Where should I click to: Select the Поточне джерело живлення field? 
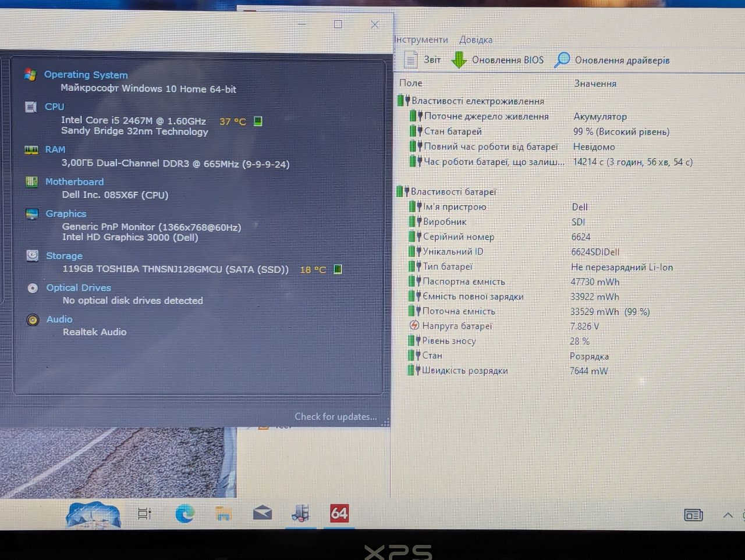[487, 116]
